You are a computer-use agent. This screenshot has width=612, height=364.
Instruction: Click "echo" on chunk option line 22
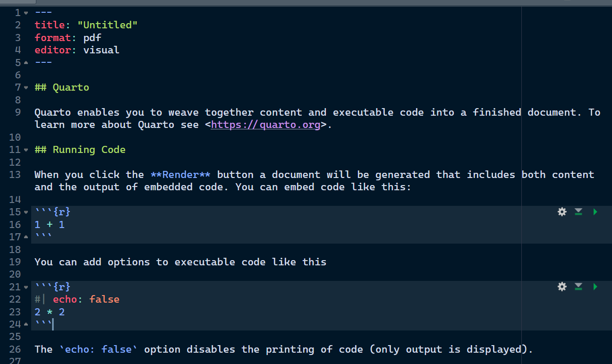(65, 299)
